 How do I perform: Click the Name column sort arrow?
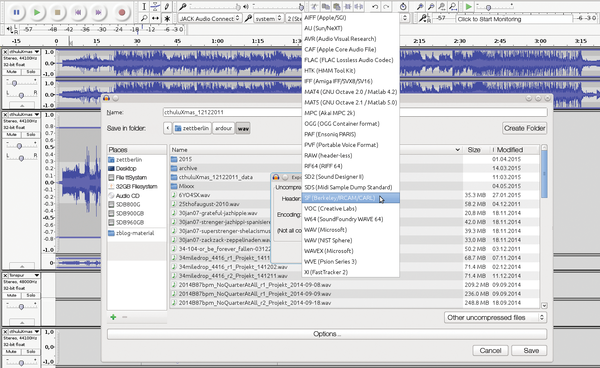[x=457, y=150]
